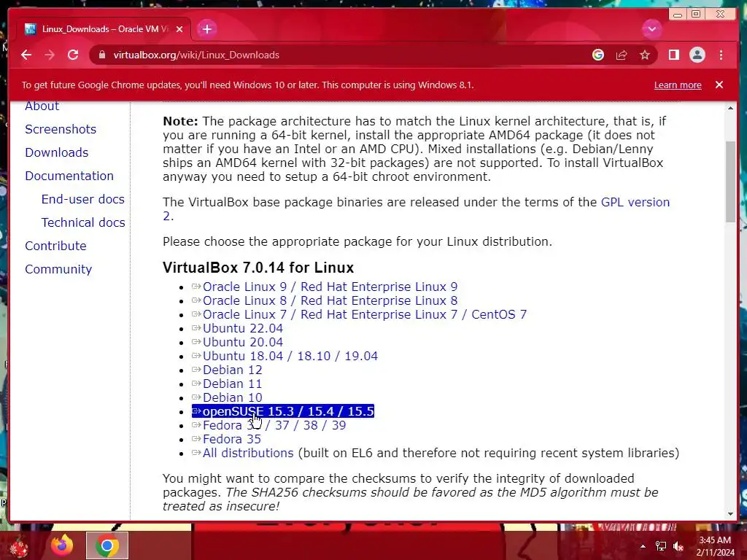Image resolution: width=747 pixels, height=560 pixels.
Task: Download Oracle Linux 9 / RHEL 9 package
Action: [330, 287]
